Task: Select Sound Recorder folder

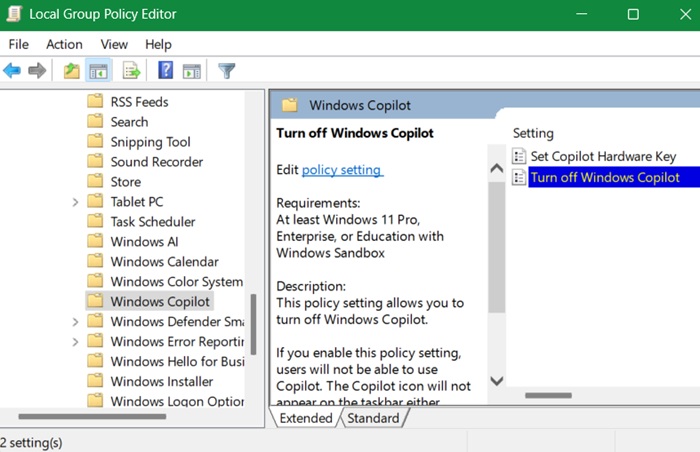Action: tap(157, 162)
